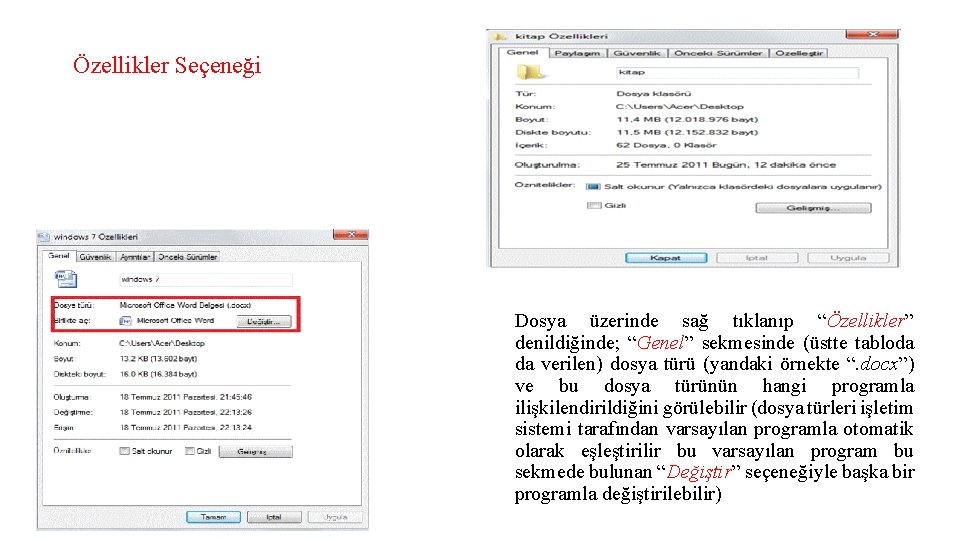
Task: Select Genel tab in windows 7 Özellikleri
Action: coord(59,256)
